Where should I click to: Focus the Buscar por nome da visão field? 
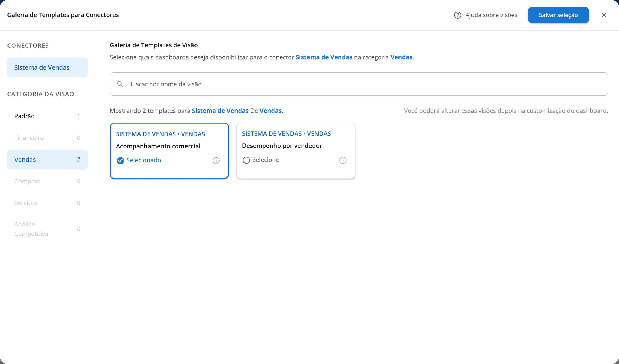click(359, 84)
